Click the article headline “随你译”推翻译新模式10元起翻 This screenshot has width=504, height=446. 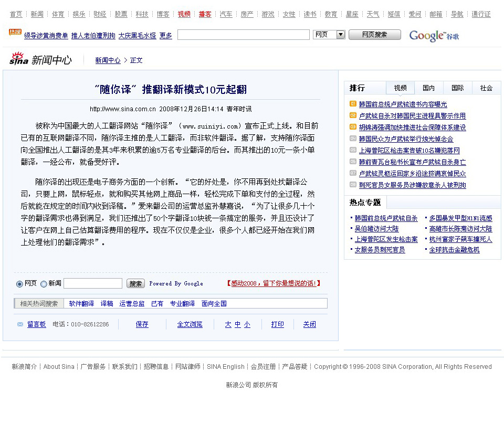point(171,89)
